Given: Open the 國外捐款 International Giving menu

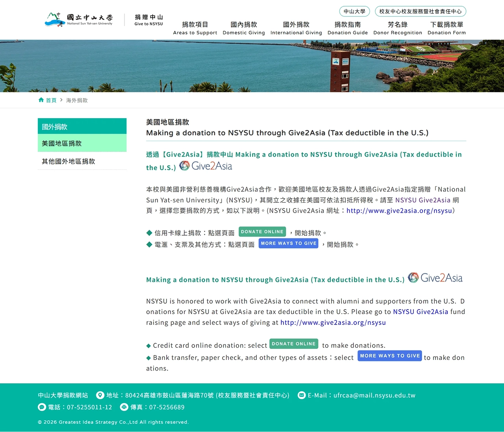Looking at the screenshot, I should (296, 28).
